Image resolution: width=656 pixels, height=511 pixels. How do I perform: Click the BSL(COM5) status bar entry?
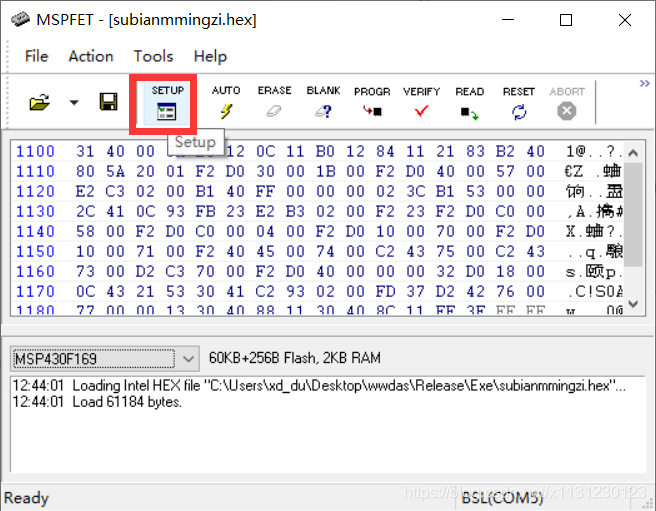(502, 498)
